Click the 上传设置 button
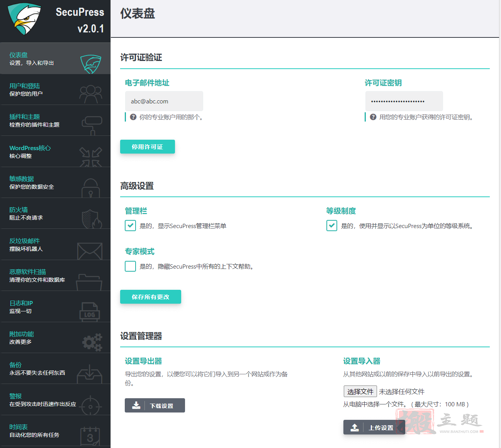Screen dimensions: 501x448 [374, 427]
